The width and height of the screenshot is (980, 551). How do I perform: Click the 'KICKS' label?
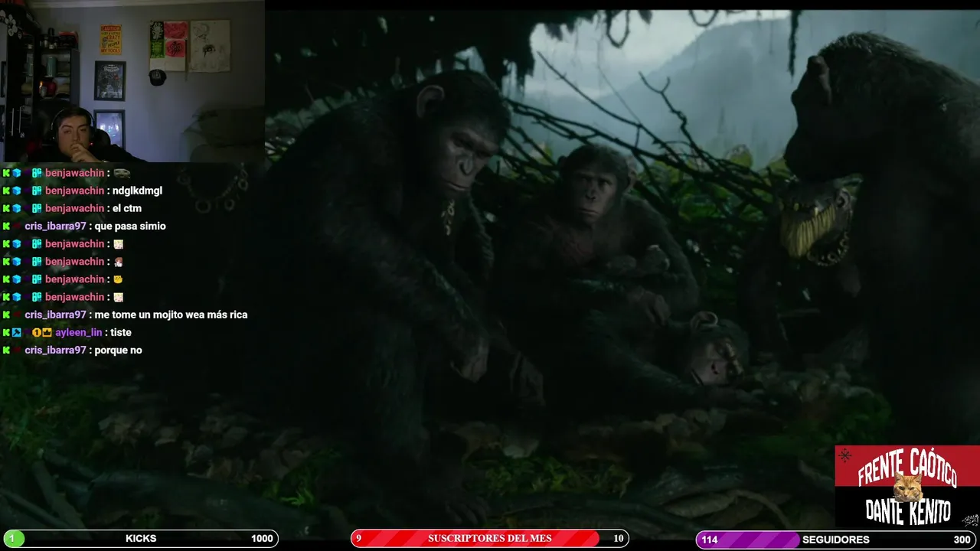(141, 539)
